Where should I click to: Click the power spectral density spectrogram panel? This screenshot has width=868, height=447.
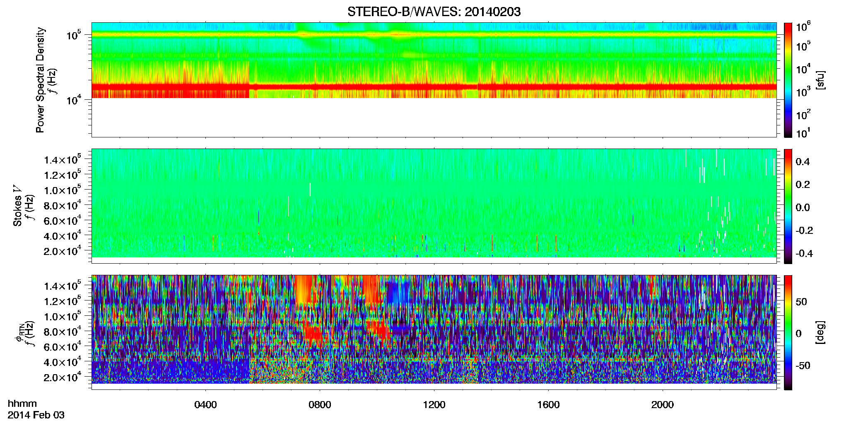434,80
